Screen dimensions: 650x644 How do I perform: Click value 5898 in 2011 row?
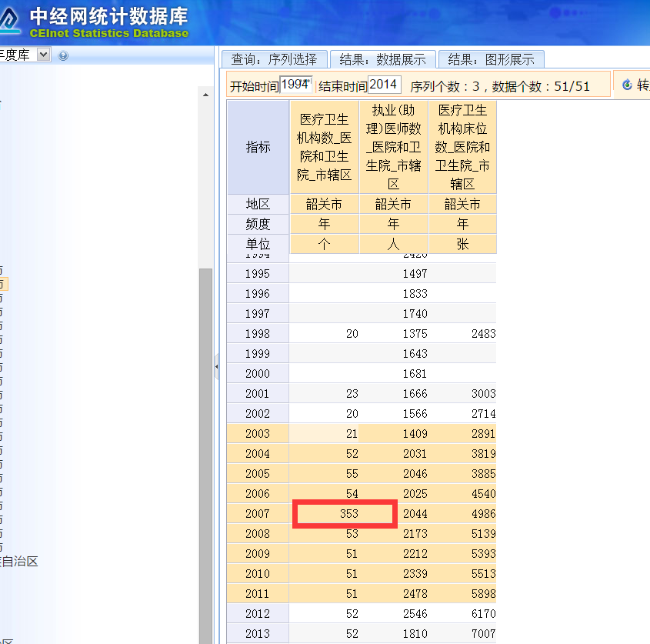(484, 594)
